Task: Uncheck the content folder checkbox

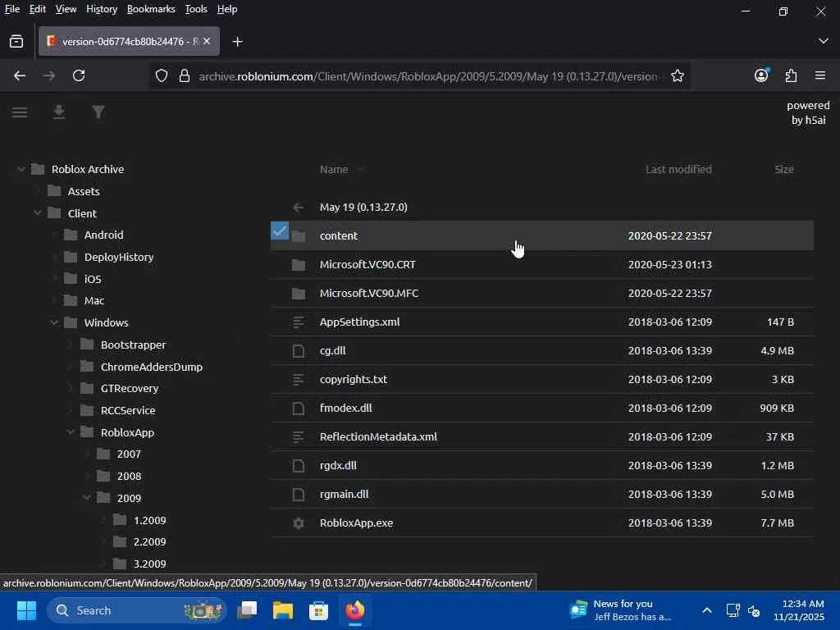Action: pyautogui.click(x=280, y=231)
